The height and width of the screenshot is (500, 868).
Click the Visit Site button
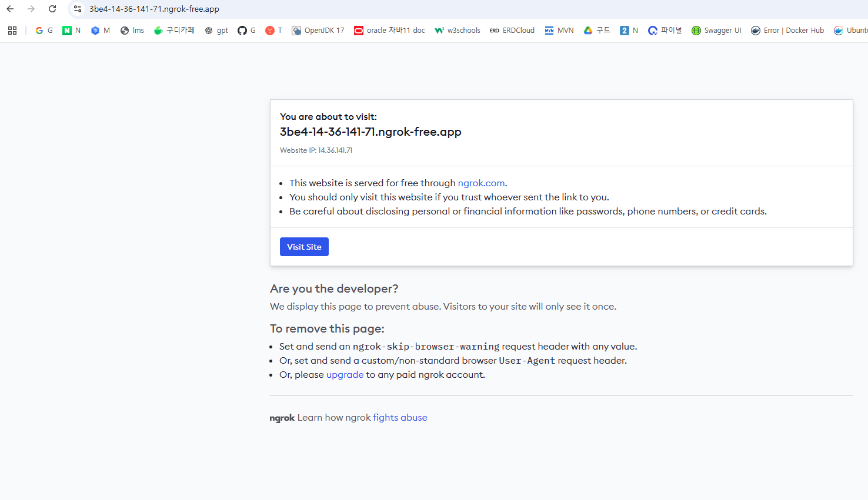(304, 247)
